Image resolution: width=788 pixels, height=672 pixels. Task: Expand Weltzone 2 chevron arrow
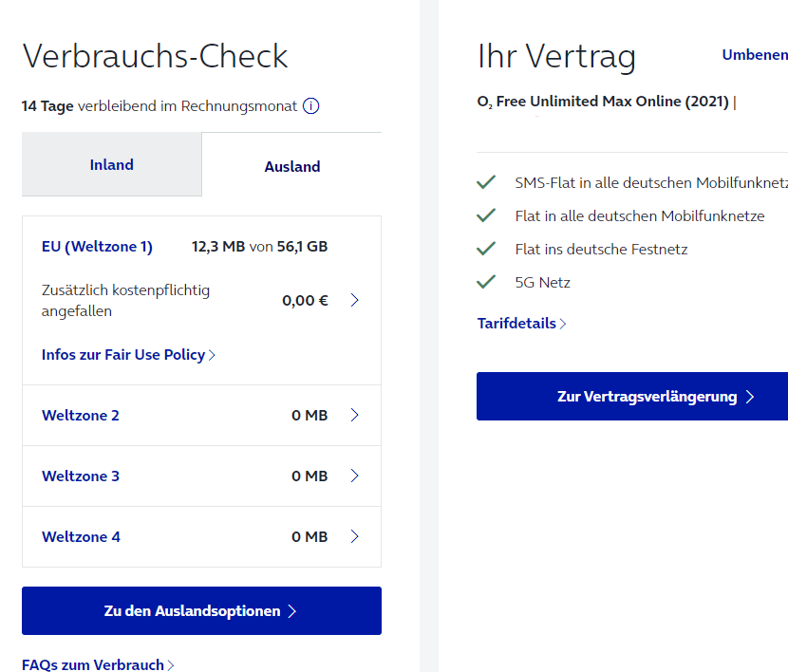point(354,415)
